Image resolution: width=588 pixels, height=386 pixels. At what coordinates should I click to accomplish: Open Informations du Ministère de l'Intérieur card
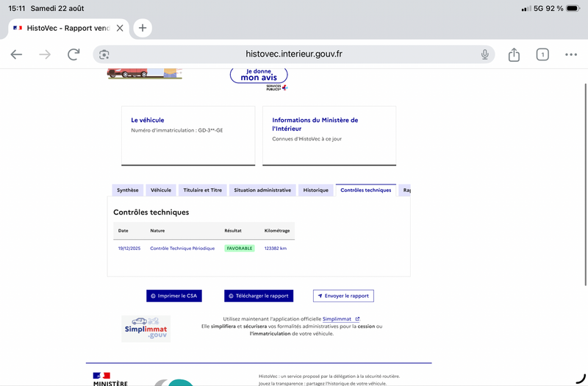point(329,135)
